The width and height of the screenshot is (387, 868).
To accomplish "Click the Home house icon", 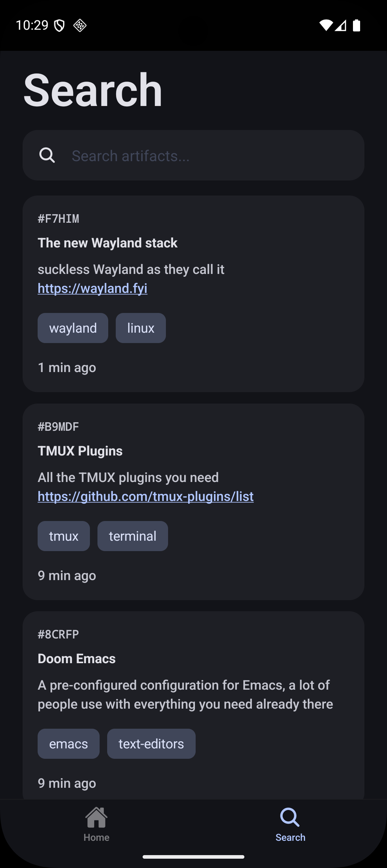I will coord(96,817).
